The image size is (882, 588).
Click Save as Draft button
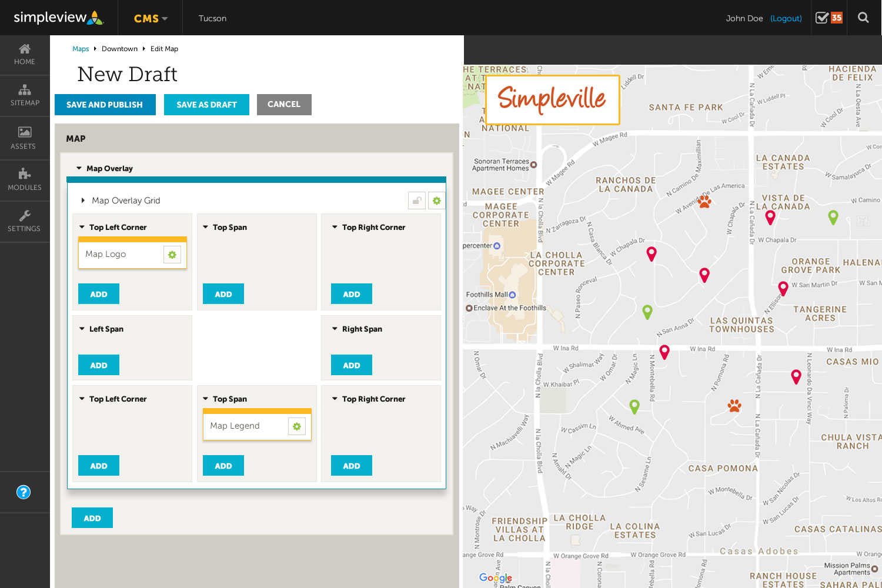[206, 105]
